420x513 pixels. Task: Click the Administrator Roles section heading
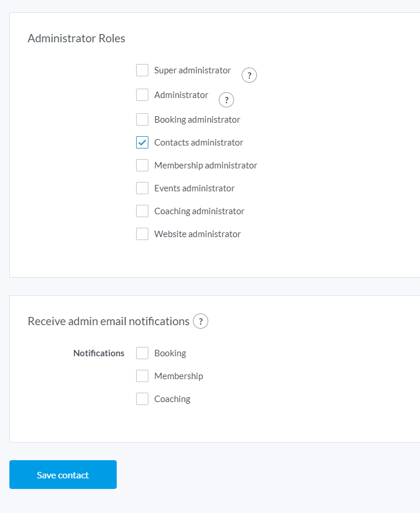tap(76, 39)
